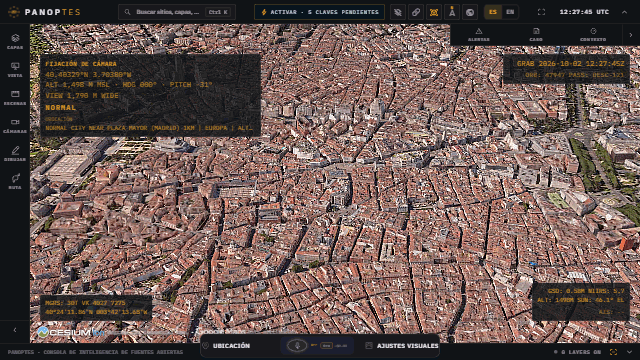Toggle the highlighted target frame icon
Screen dimensions: 640x360
tap(434, 12)
